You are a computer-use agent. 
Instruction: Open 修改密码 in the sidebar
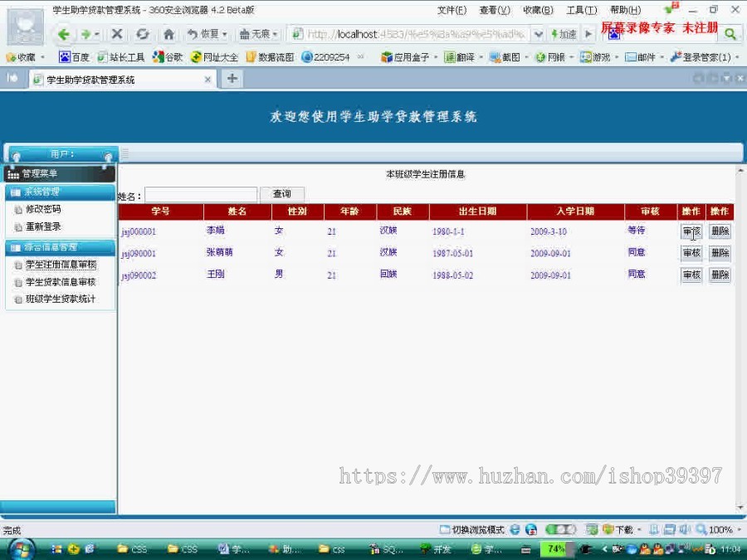pos(43,209)
